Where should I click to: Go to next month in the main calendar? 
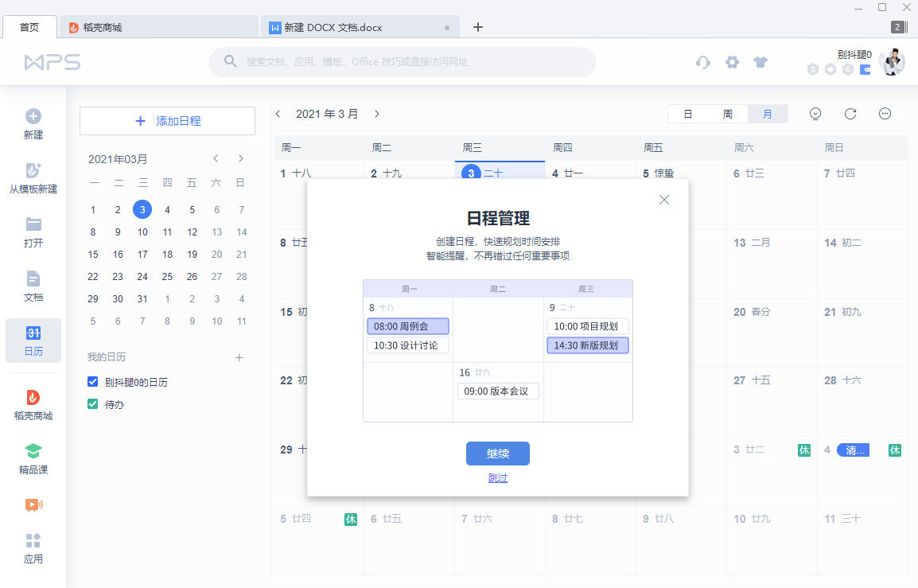[x=377, y=114]
